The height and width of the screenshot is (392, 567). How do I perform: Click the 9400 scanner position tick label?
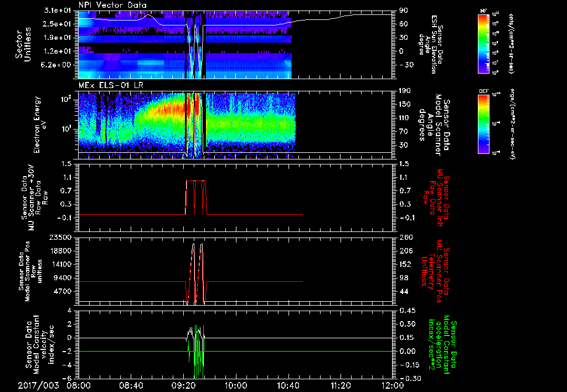[63, 278]
